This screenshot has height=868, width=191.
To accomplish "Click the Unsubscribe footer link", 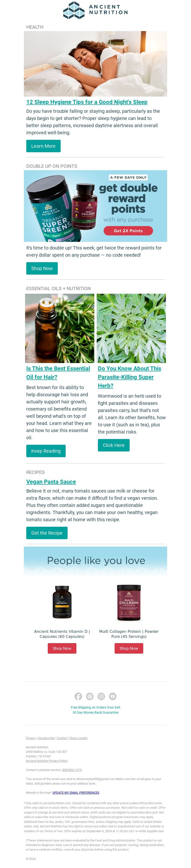I will pyautogui.click(x=46, y=738).
